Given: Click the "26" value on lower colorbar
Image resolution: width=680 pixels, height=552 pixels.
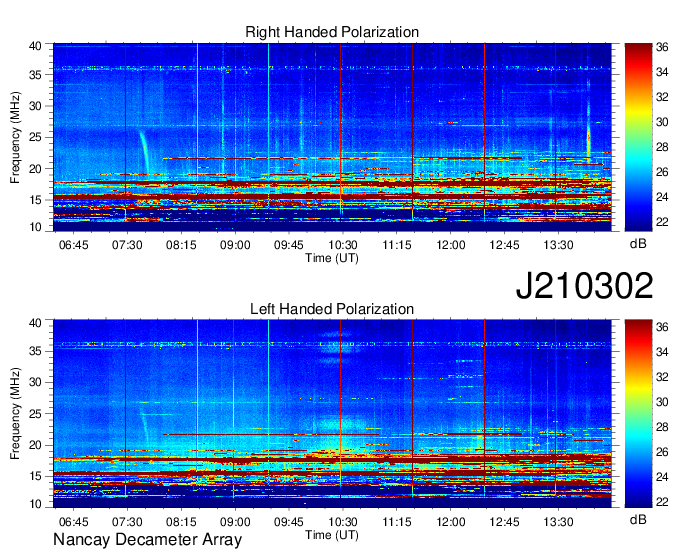Looking at the screenshot, I should (x=662, y=452).
